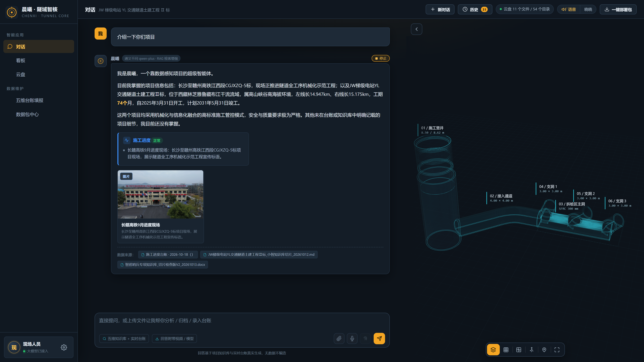Select the 晓晓 voice option

pyautogui.click(x=588, y=10)
